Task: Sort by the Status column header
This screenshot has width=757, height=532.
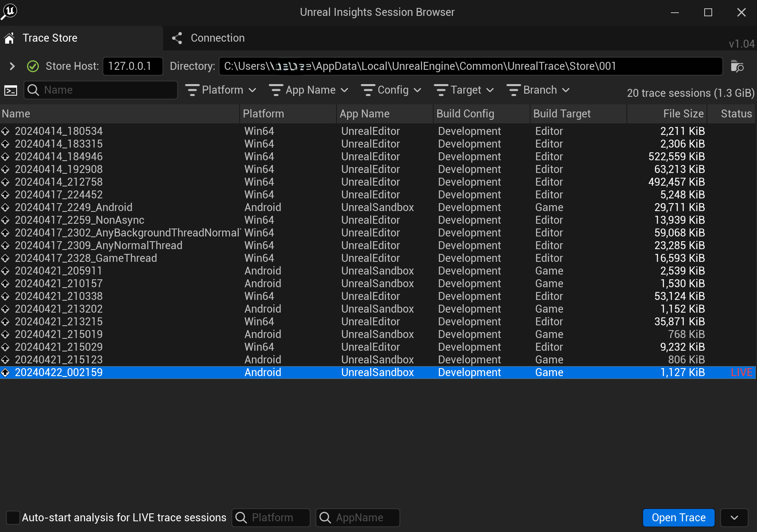Action: [x=732, y=114]
